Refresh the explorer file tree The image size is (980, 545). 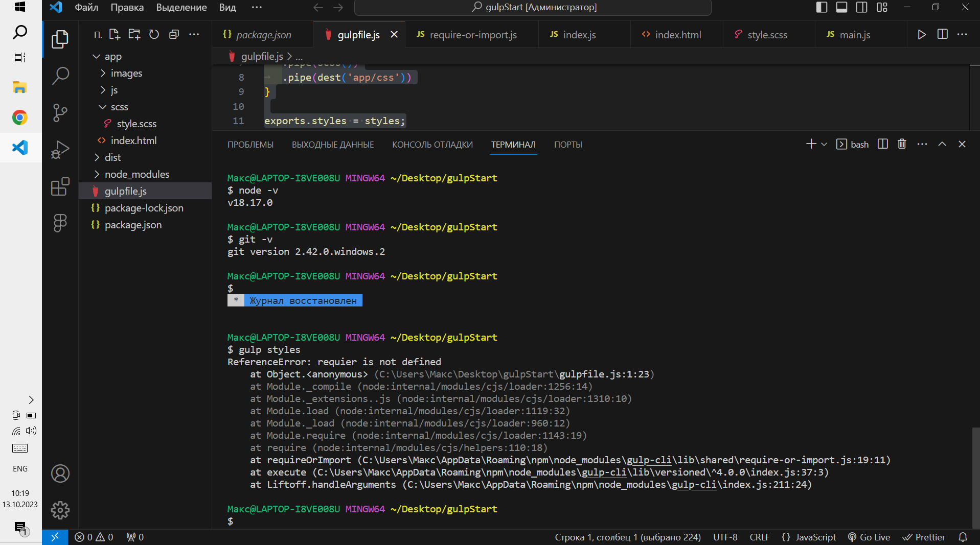tap(154, 34)
